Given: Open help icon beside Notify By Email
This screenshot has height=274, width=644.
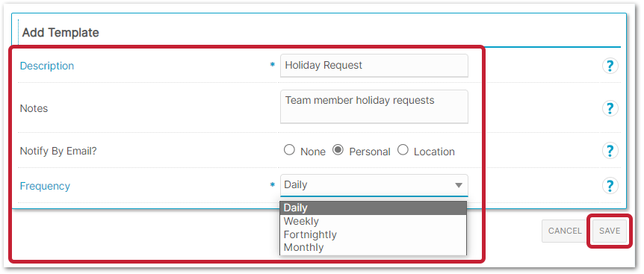Looking at the screenshot, I should tap(610, 151).
